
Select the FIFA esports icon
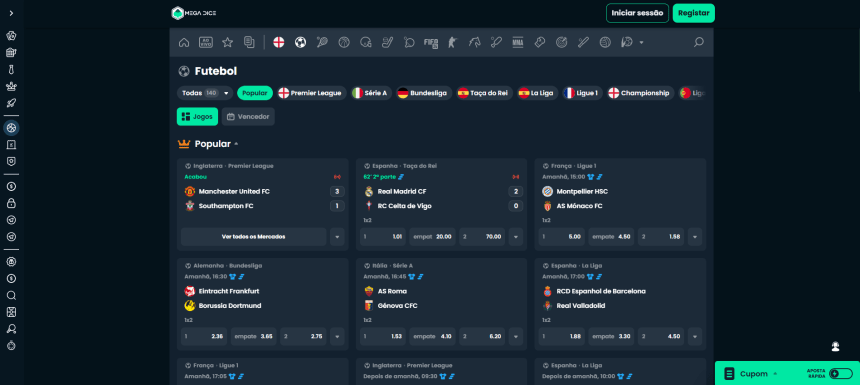coord(431,42)
